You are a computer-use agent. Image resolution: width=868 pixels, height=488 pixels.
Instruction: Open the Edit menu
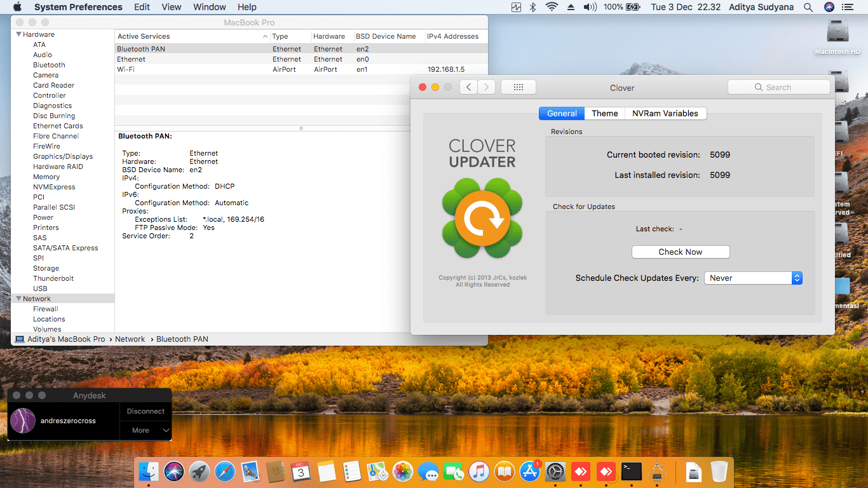coord(142,7)
